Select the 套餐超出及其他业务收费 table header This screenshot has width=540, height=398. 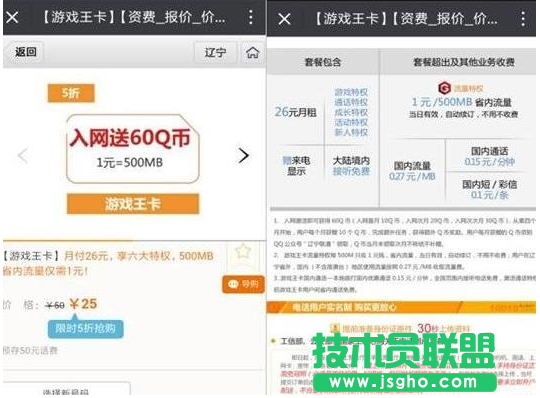coord(464,62)
